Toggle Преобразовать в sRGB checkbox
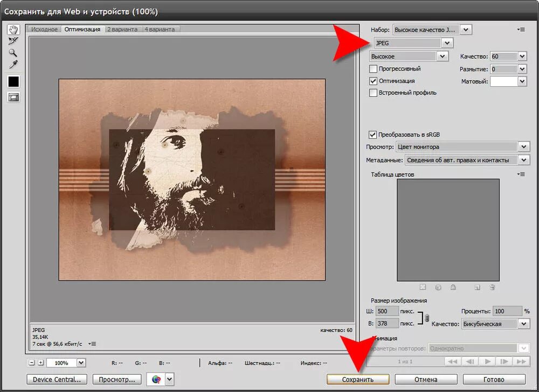This screenshot has height=392, width=539. 372,135
